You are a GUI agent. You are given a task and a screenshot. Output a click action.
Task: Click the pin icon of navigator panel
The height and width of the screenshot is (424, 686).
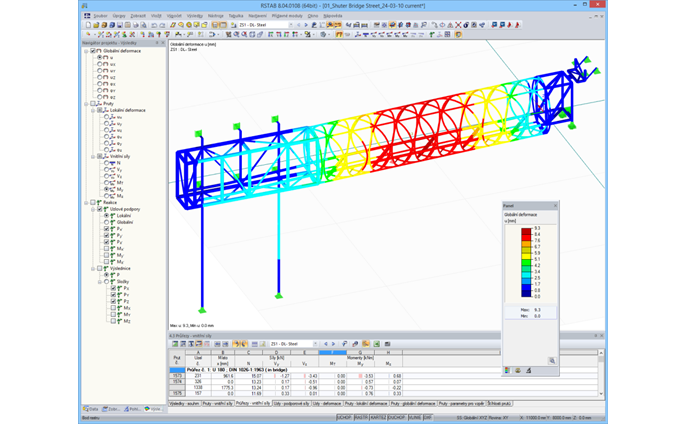click(x=157, y=43)
